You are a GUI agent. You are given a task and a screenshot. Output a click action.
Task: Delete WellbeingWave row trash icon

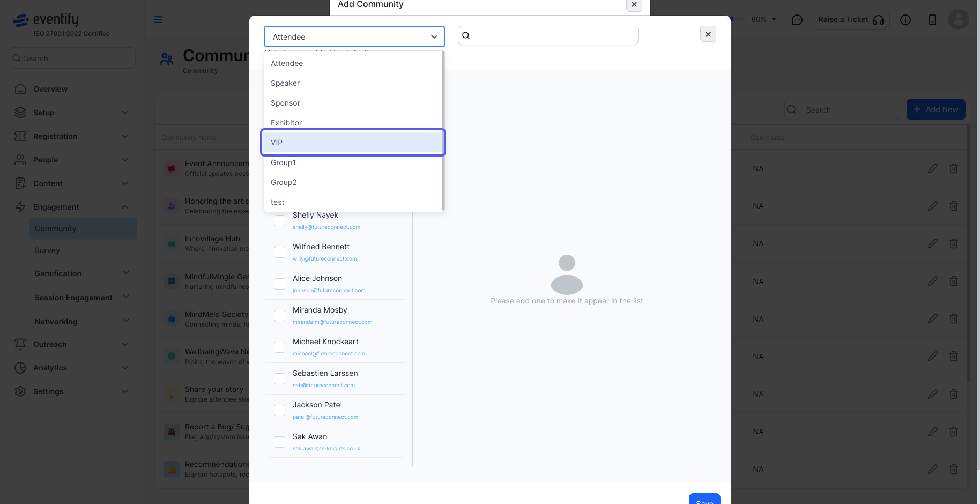pos(954,356)
